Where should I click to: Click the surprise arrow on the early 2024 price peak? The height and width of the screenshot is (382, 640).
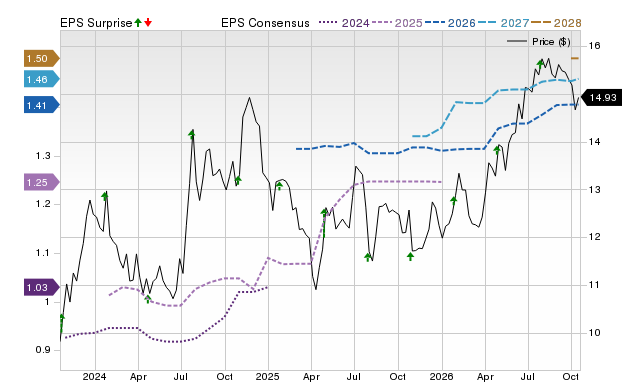click(105, 196)
